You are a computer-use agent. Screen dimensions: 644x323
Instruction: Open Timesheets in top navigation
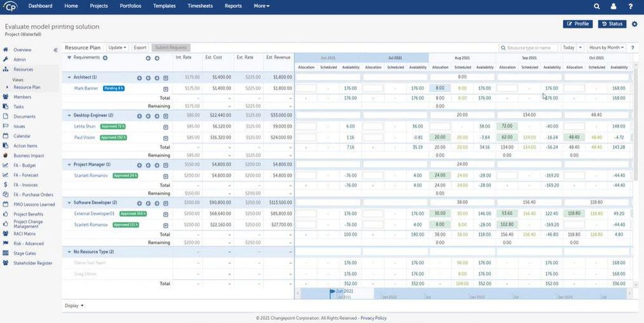[200, 6]
